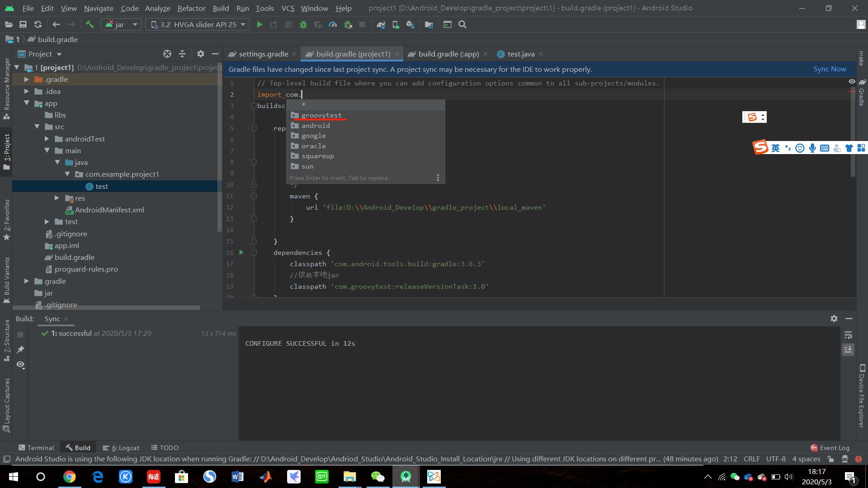868x488 pixels.
Task: Open WeChat from Windows taskbar
Action: tap(377, 477)
